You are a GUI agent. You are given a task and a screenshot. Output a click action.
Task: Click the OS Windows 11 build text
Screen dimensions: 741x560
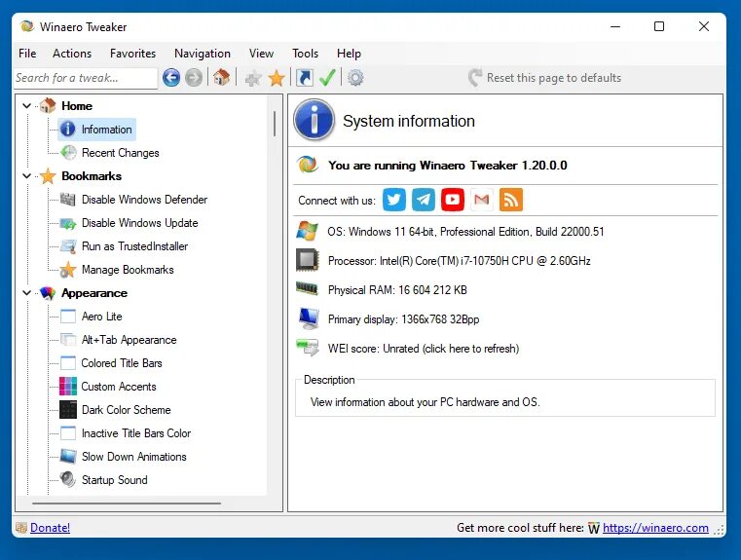pos(465,232)
